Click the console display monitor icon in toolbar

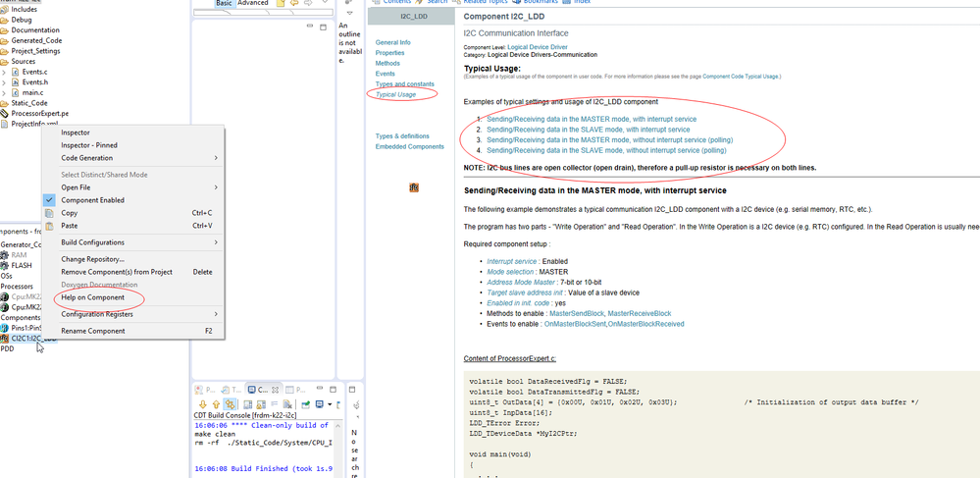[320, 404]
